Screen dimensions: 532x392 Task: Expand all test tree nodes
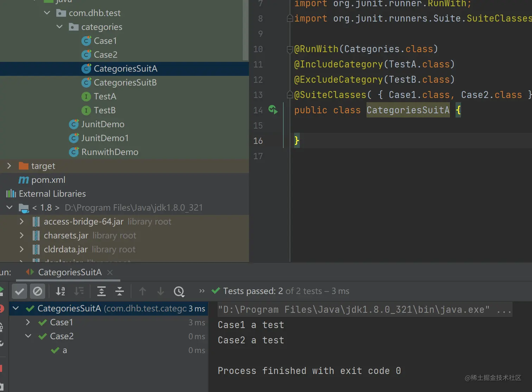pyautogui.click(x=101, y=291)
